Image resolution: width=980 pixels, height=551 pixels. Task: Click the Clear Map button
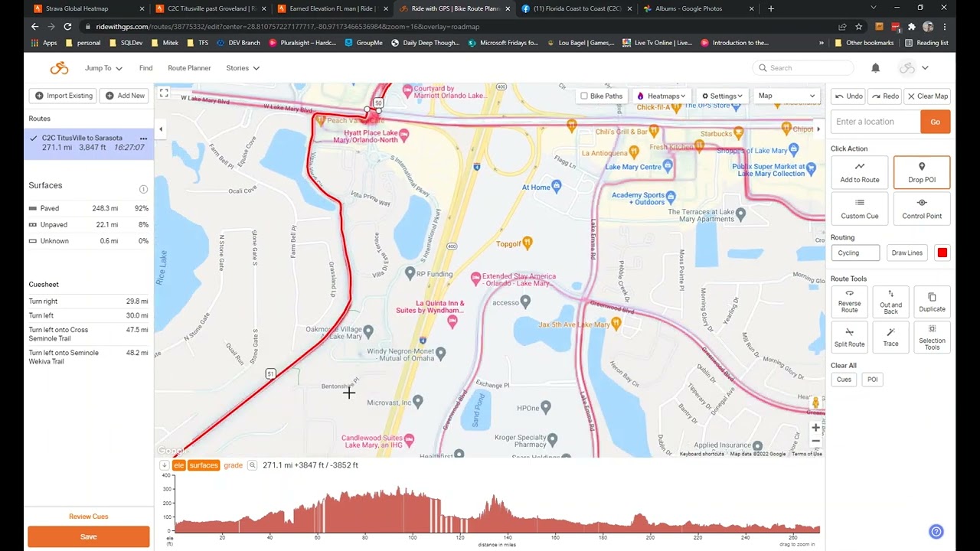[927, 96]
